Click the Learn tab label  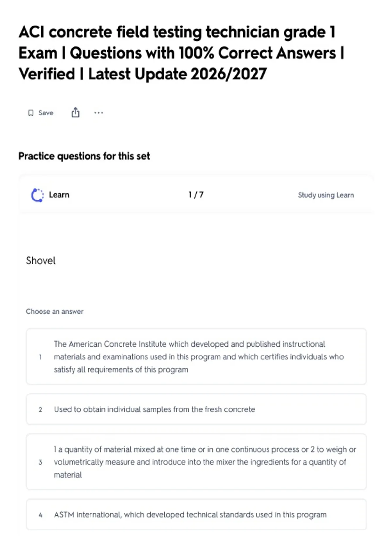[x=59, y=195]
